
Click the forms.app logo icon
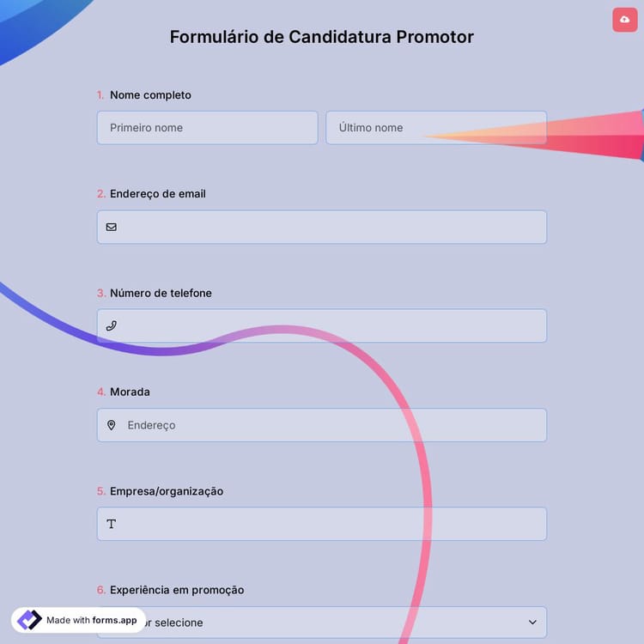(x=29, y=620)
